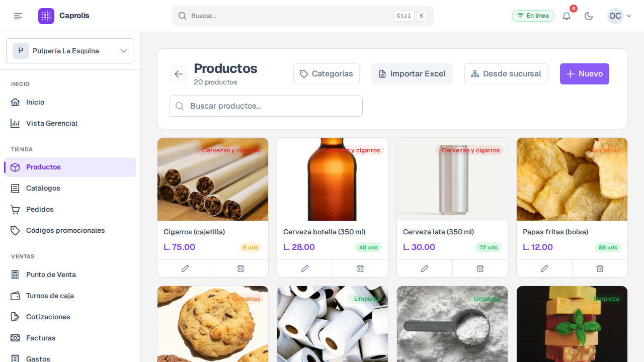The width and height of the screenshot is (644, 362).
Task: Open the cookie product image
Action: pos(213,324)
